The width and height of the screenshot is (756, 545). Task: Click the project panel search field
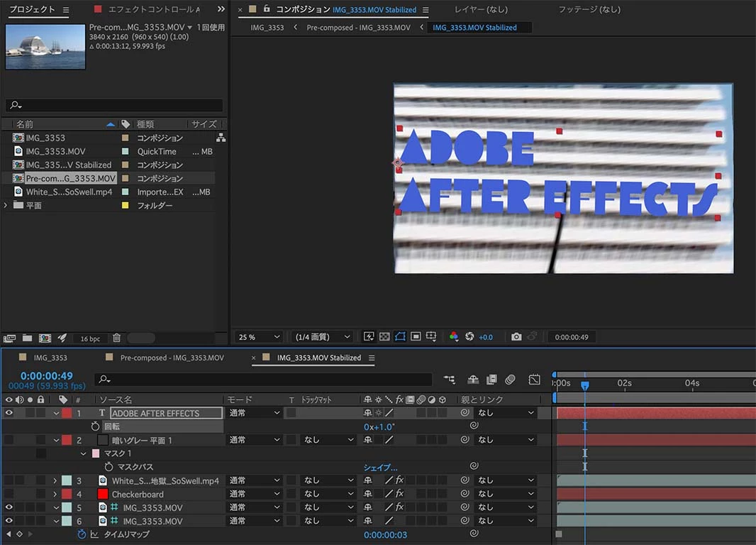coord(114,104)
